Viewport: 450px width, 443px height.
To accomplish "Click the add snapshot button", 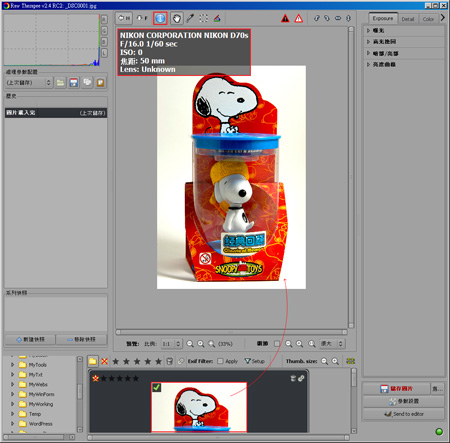I will (x=30, y=339).
